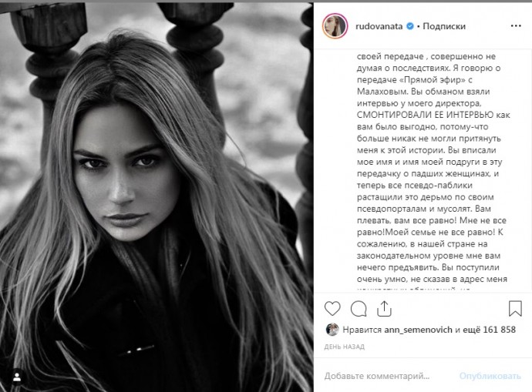Show tagged people icon on photo
Screen dimensions: 532x392
pos(17,377)
